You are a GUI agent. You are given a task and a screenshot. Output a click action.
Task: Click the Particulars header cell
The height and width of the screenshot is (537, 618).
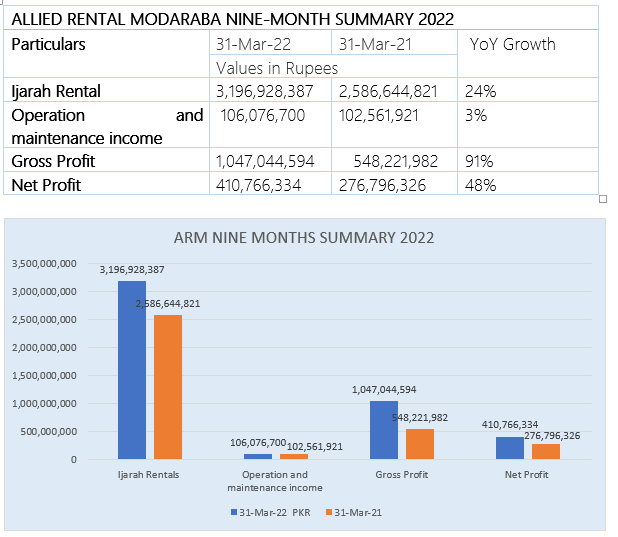tap(48, 44)
